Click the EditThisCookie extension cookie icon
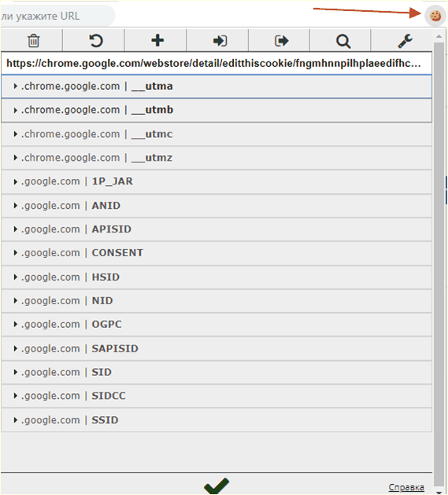Viewport: 448px width, 495px height. (435, 15)
